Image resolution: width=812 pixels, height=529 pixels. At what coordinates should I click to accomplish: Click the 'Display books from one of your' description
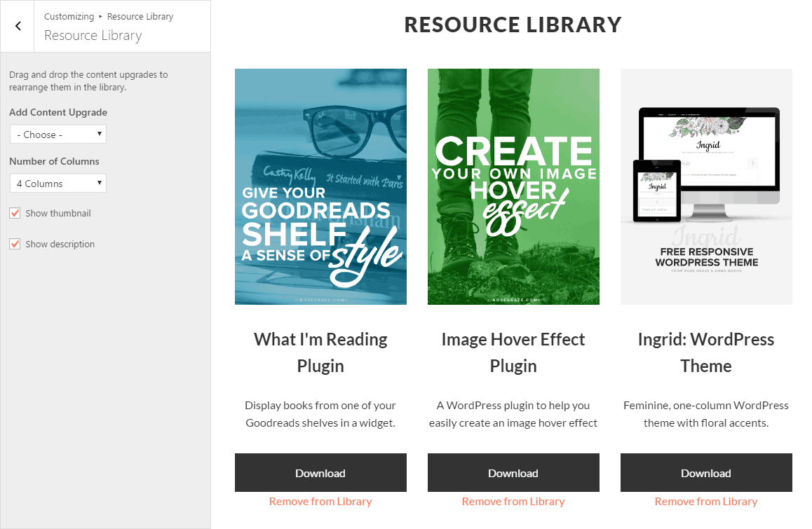(x=320, y=414)
